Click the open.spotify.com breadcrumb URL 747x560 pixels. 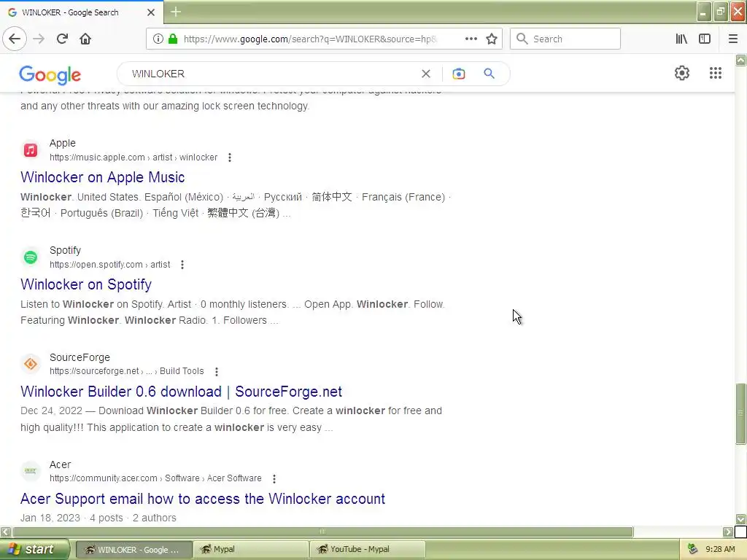click(109, 265)
